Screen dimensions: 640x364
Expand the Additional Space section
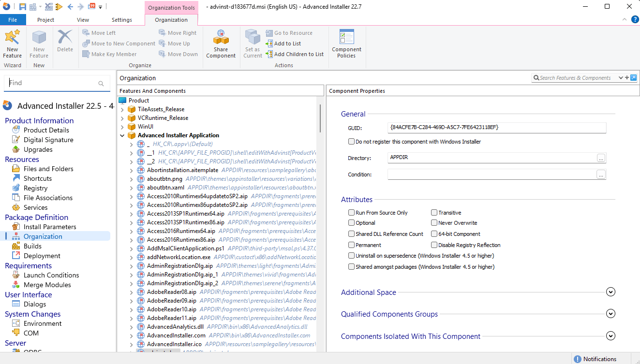pos(610,292)
